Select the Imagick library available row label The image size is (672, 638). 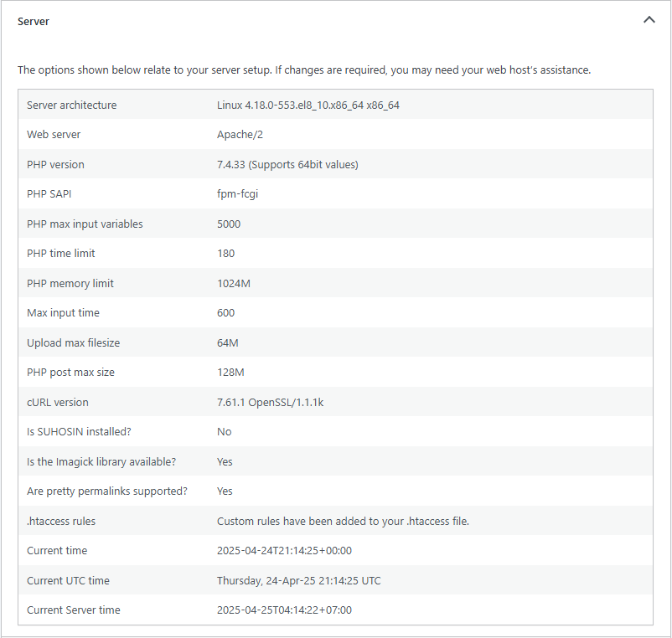tap(101, 462)
